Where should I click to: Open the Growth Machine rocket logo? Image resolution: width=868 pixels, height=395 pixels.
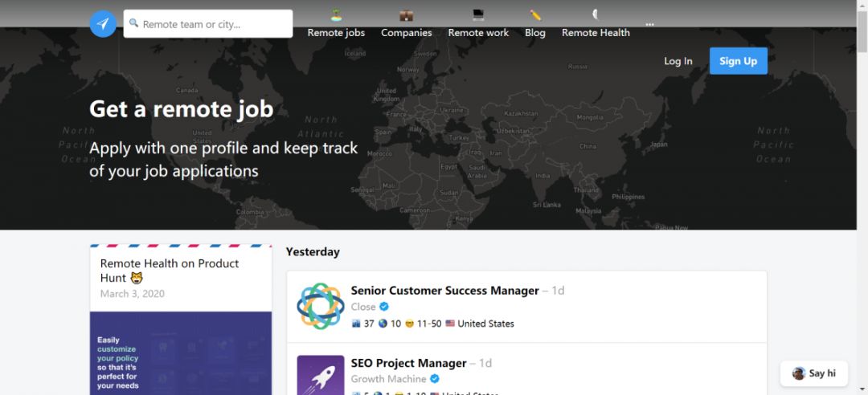321,375
